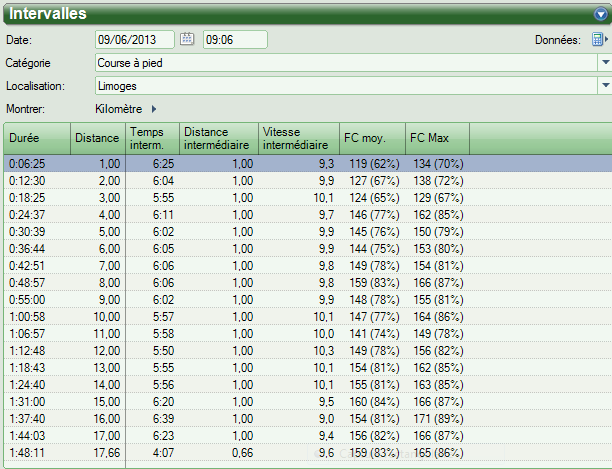Click the FC Max value 162 (85%) in 4,00 row
Viewport: 612px width, 469px height.
pyautogui.click(x=438, y=215)
